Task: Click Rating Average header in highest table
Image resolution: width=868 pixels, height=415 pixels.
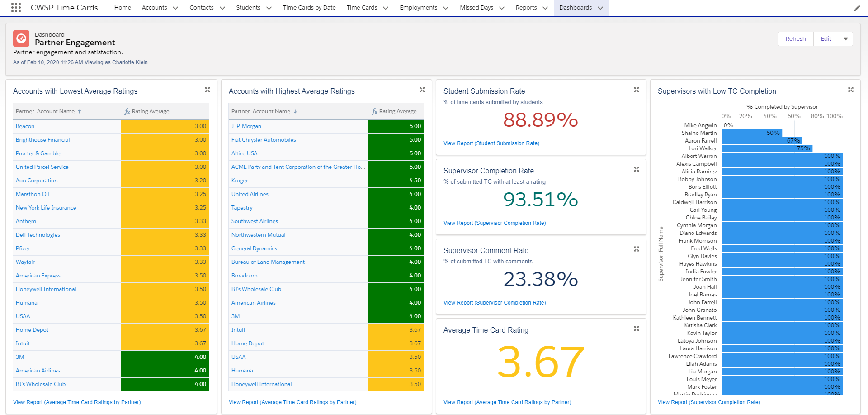Action: [x=396, y=111]
